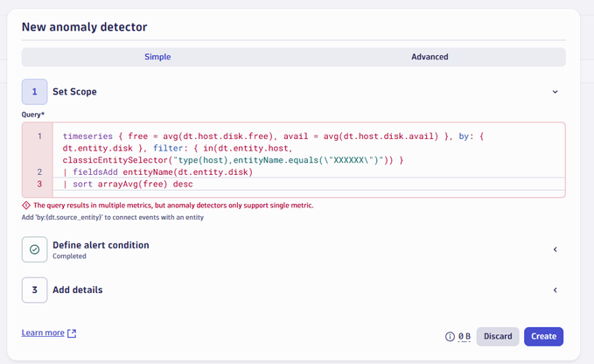Open the Learn more link

tap(43, 333)
